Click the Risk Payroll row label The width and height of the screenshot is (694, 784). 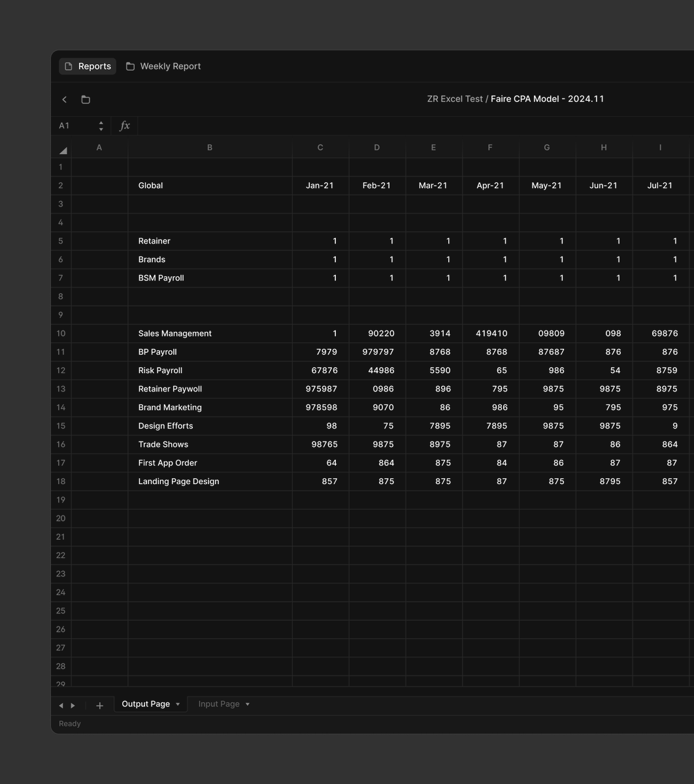[160, 370]
